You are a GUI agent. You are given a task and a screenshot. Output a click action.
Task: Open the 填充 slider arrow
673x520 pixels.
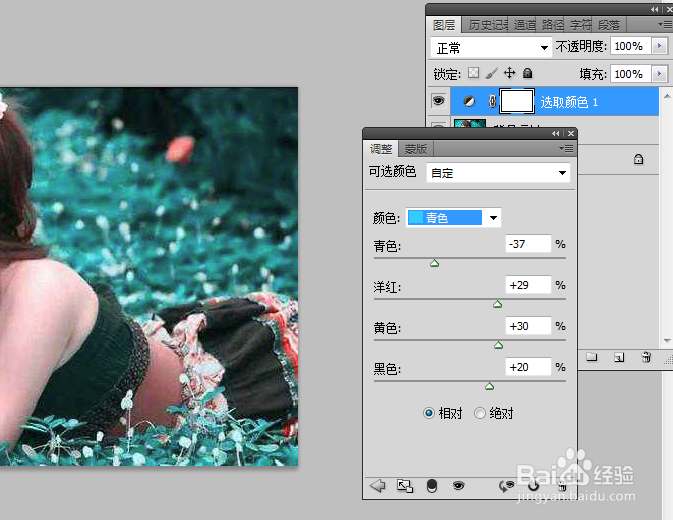[x=659, y=73]
